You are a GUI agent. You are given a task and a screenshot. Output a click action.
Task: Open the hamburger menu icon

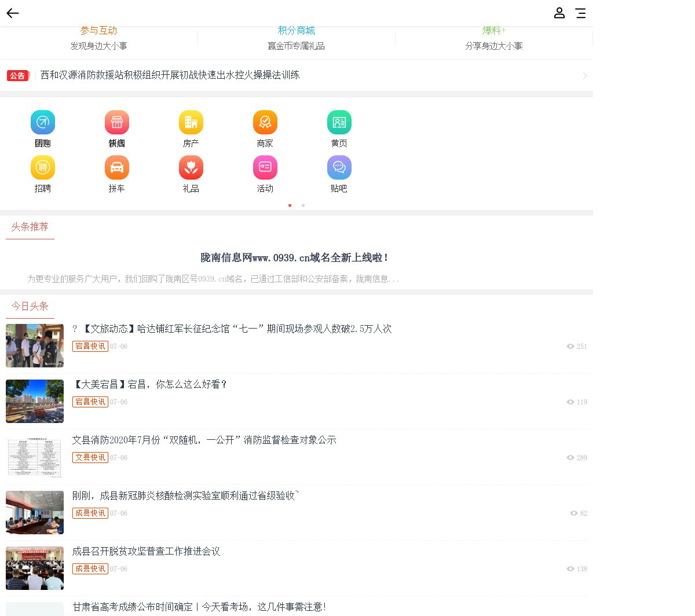pyautogui.click(x=580, y=13)
